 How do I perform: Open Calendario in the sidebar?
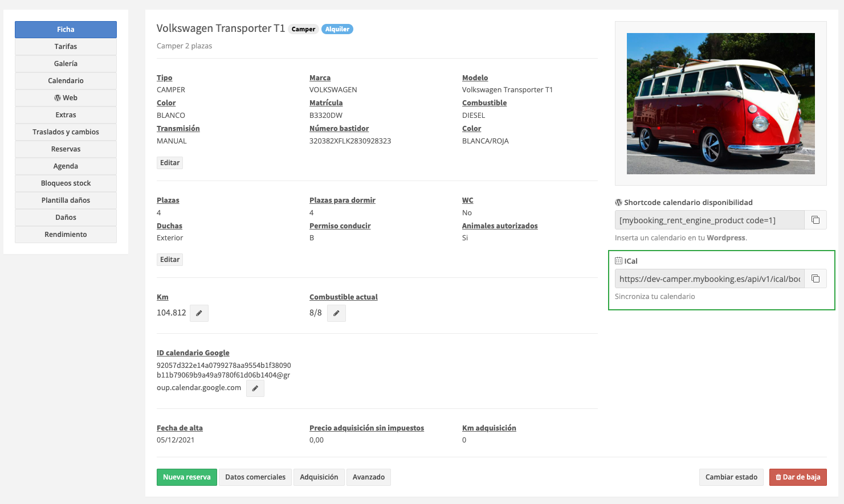pos(66,81)
